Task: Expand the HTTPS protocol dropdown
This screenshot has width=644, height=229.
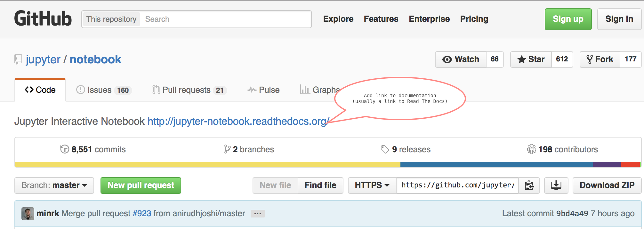Action: click(372, 186)
